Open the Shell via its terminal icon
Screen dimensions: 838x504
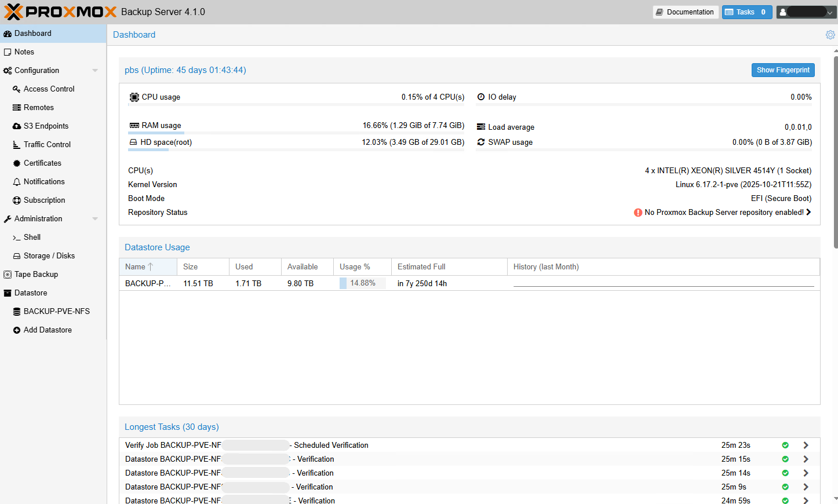click(x=16, y=237)
